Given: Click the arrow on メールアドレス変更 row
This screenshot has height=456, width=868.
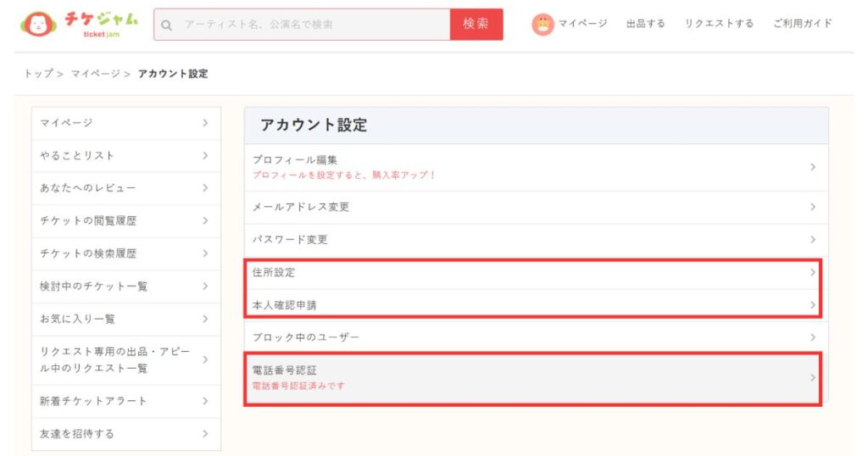Looking at the screenshot, I should [x=813, y=207].
